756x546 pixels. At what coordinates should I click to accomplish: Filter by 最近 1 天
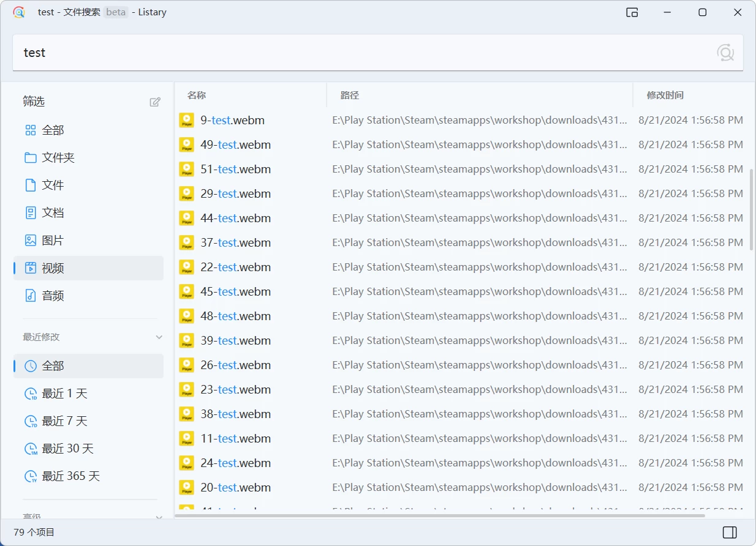click(x=88, y=394)
